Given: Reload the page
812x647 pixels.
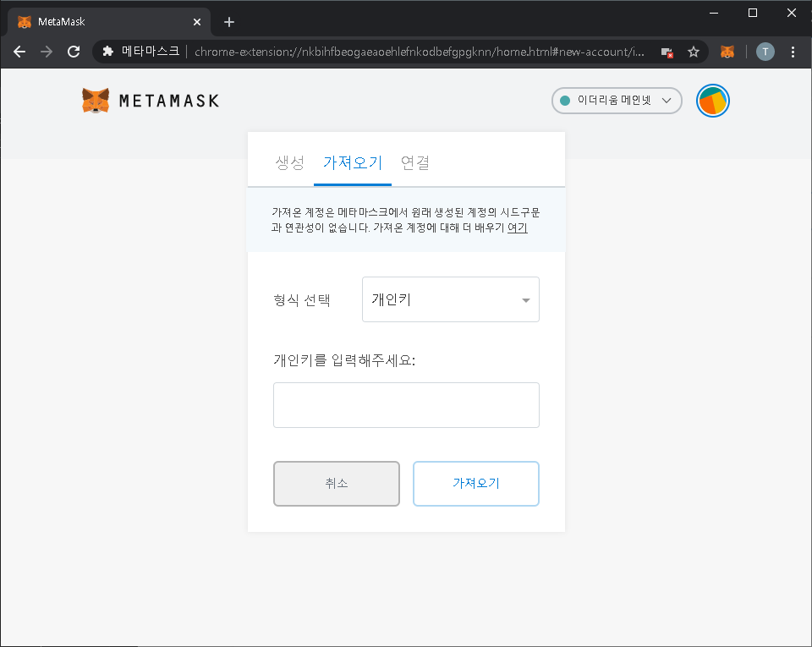Looking at the screenshot, I should 74,52.
